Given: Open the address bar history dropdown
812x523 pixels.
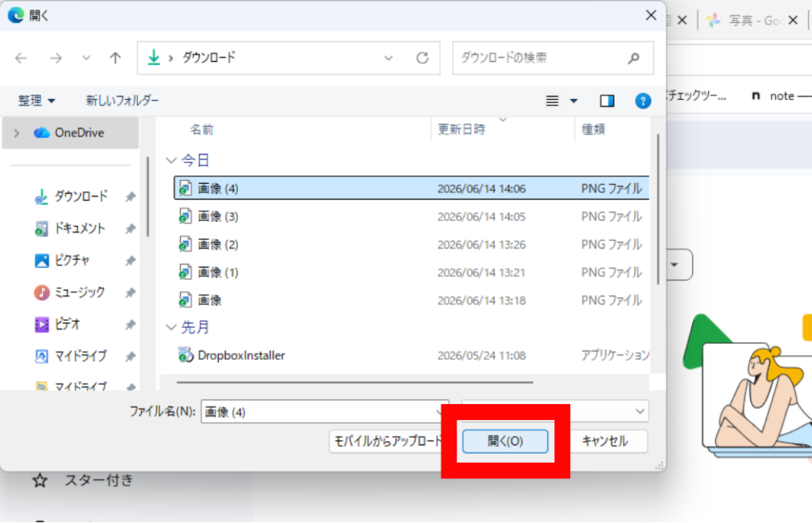Looking at the screenshot, I should tap(389, 59).
